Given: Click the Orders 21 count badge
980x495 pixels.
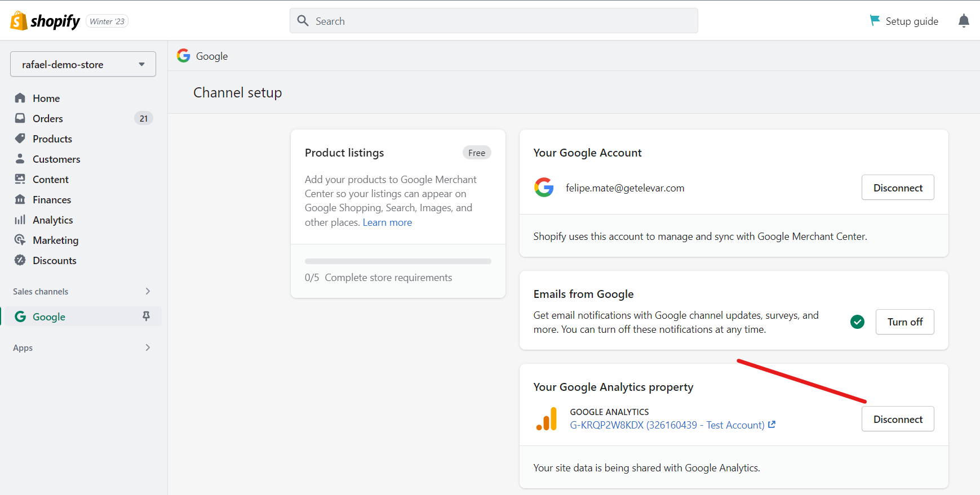Looking at the screenshot, I should point(144,118).
